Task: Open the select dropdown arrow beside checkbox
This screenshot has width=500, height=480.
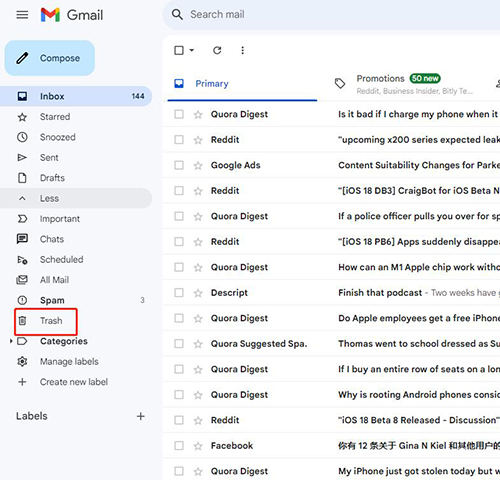Action: (192, 50)
